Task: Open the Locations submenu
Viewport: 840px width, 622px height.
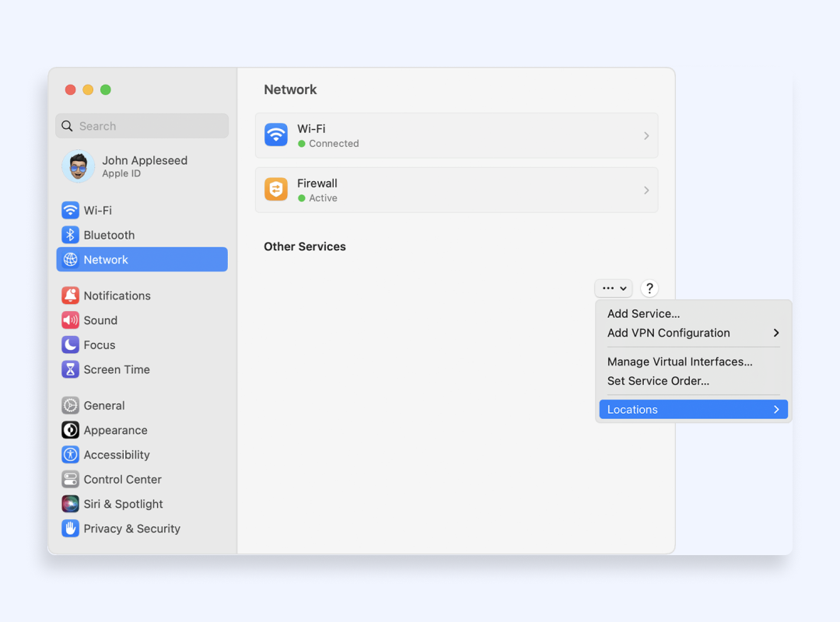Action: click(693, 410)
